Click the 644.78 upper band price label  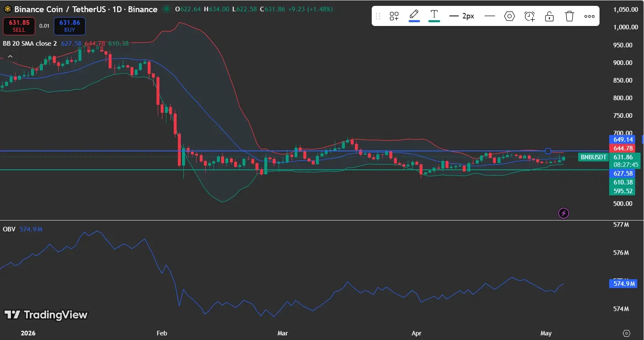point(623,148)
